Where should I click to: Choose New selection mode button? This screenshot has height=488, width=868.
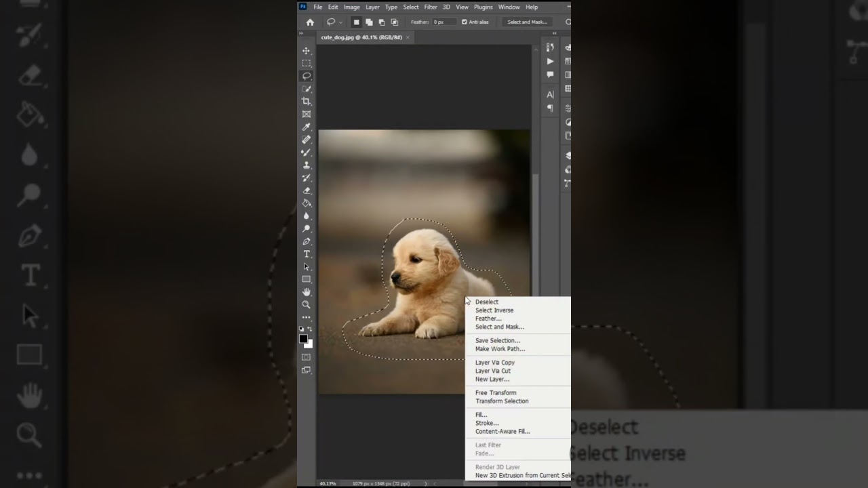tap(356, 22)
